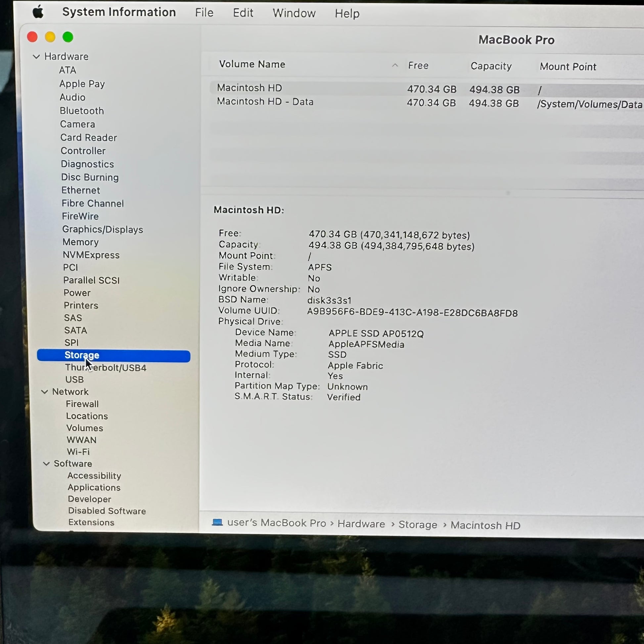Collapse the Hardware section chevron
Image resolution: width=644 pixels, height=644 pixels.
pos(36,57)
